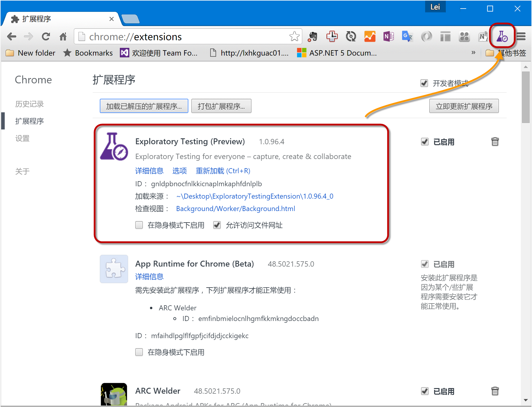Check App Runtime 在隐身模式下启用 checkbox

pyautogui.click(x=139, y=352)
